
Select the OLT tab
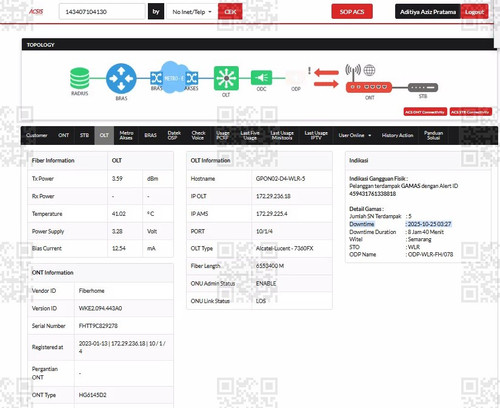104,135
